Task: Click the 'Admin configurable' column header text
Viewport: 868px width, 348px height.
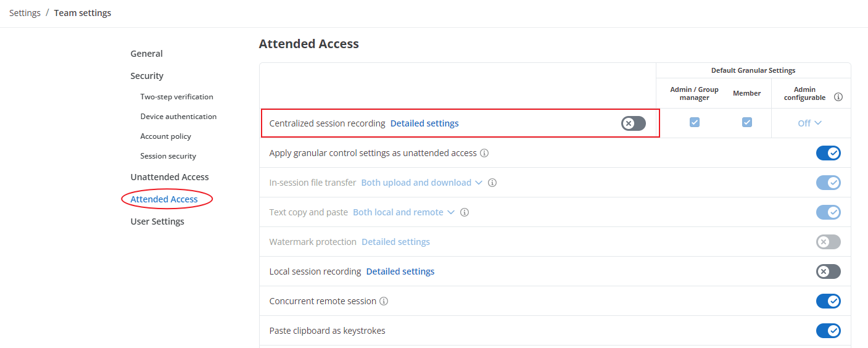Action: point(805,94)
